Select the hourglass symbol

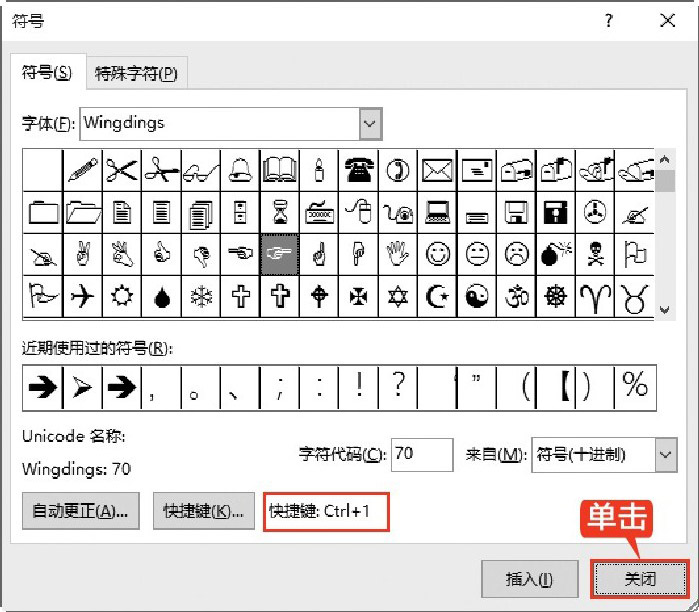tap(280, 212)
